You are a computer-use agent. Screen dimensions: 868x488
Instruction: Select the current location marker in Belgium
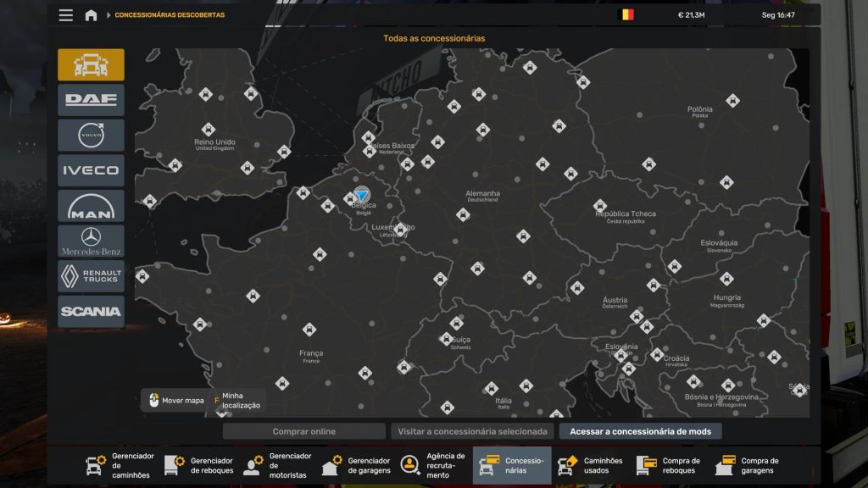361,194
